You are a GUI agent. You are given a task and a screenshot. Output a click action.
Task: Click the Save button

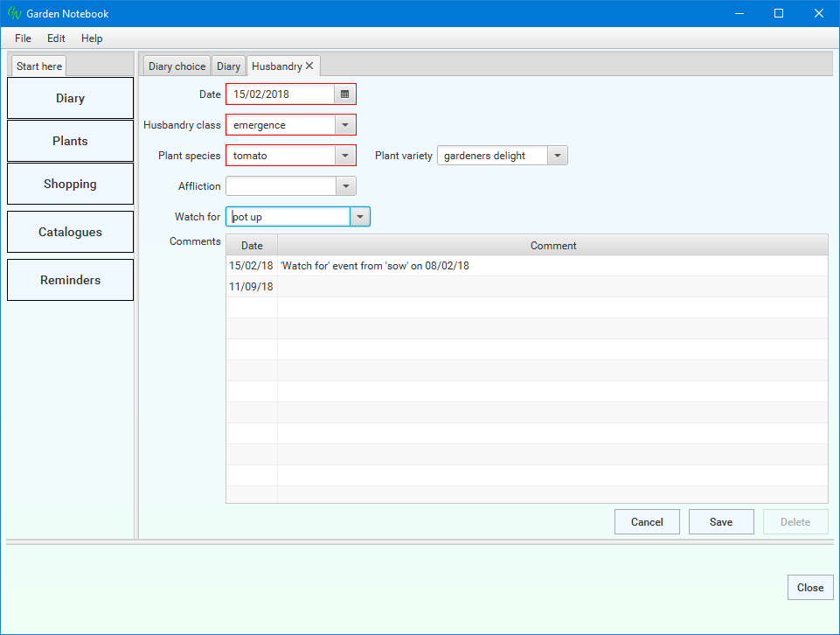coord(721,522)
